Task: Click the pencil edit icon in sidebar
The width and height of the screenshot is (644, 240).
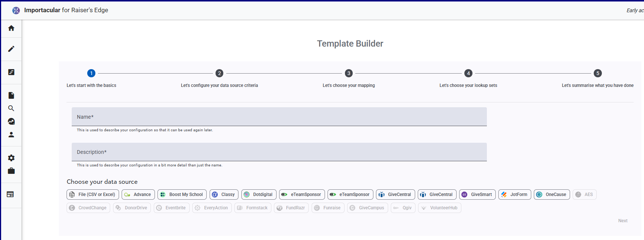Action: pyautogui.click(x=11, y=49)
